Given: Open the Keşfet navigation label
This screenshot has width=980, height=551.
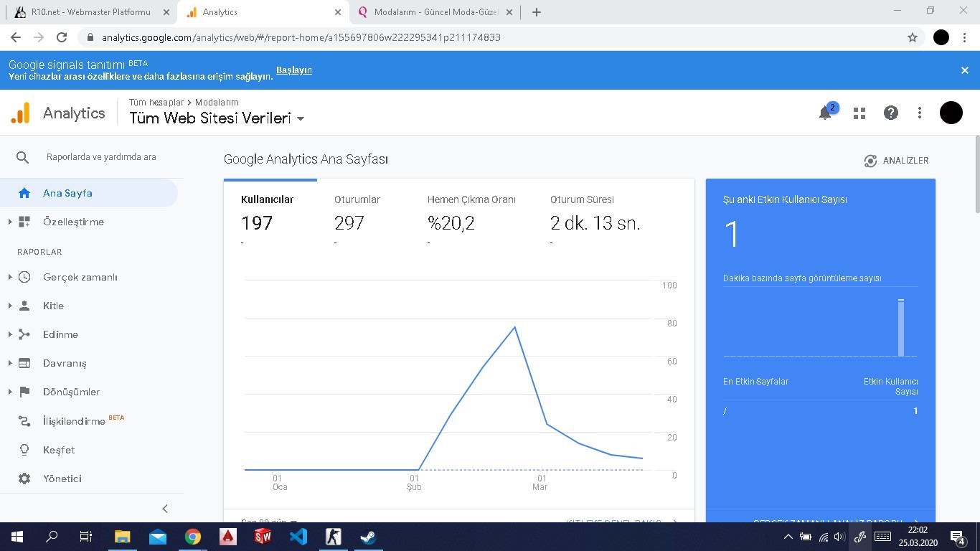Looking at the screenshot, I should point(59,450).
